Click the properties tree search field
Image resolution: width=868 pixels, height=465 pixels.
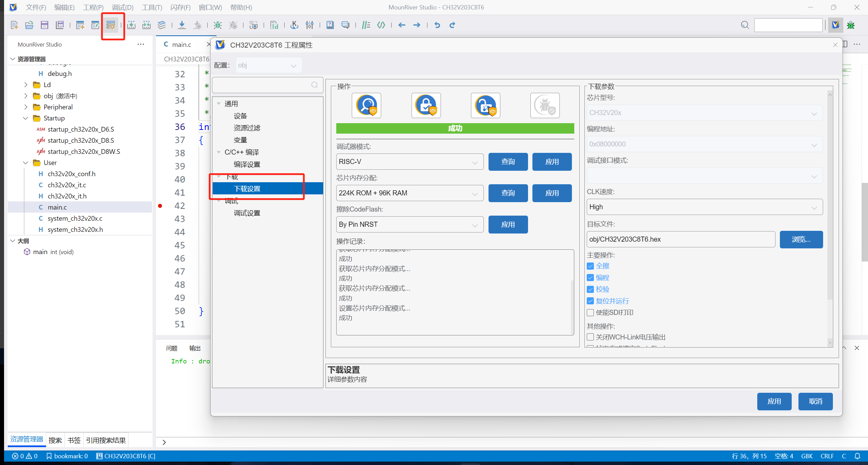[267, 85]
